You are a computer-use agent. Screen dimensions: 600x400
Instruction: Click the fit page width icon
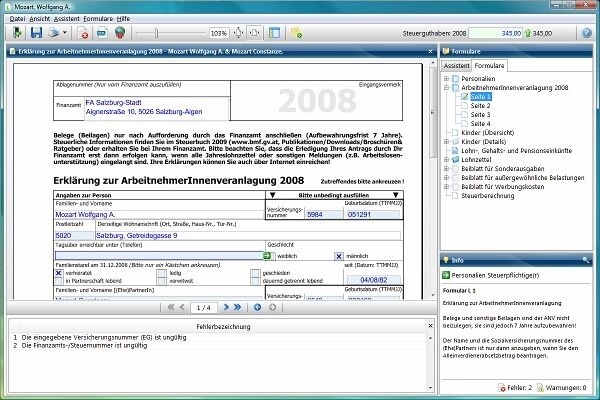coord(253,33)
